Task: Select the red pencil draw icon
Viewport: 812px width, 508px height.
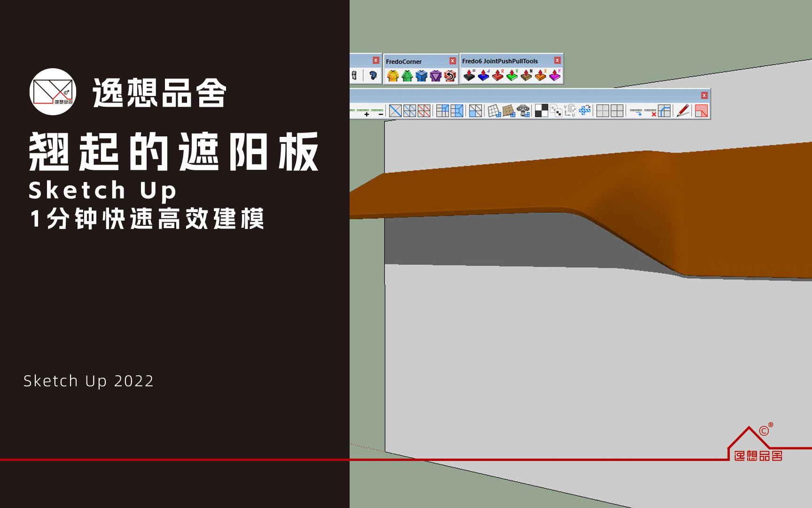Action: click(x=683, y=111)
